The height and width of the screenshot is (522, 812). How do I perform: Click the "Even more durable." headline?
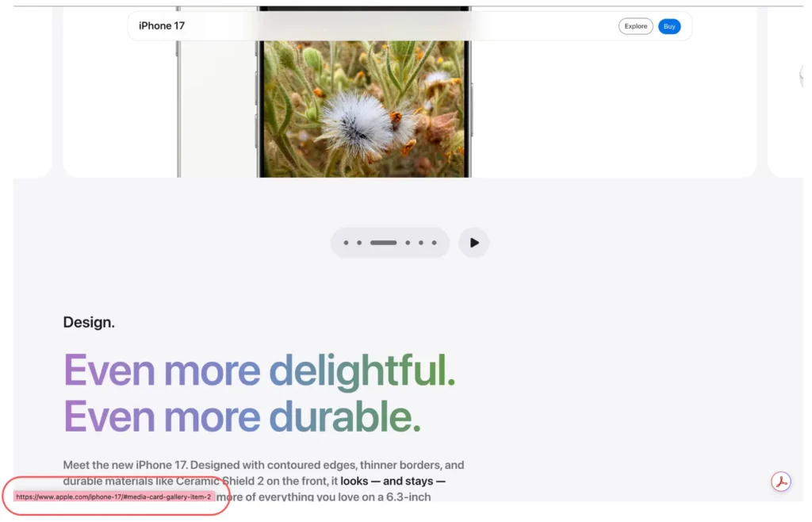pos(242,416)
